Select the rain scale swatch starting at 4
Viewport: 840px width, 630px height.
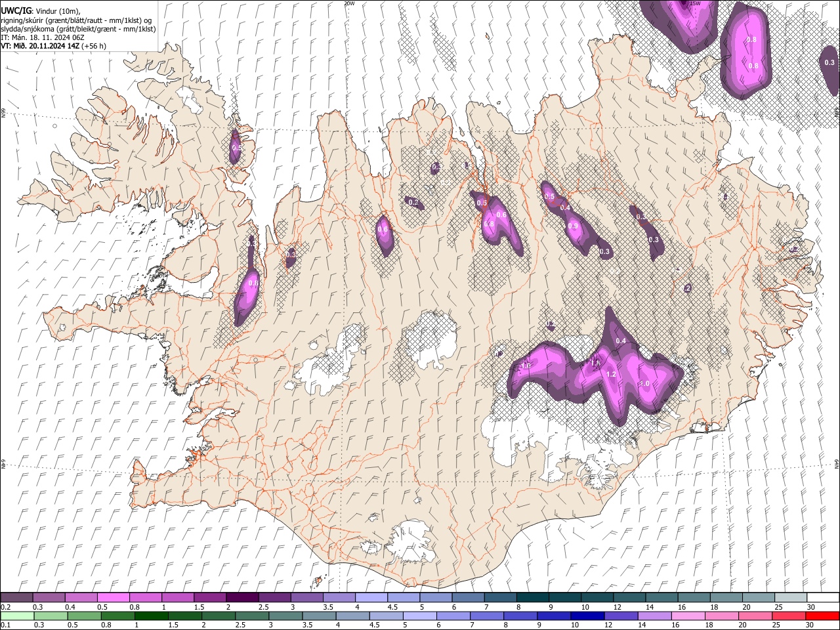pos(352,616)
